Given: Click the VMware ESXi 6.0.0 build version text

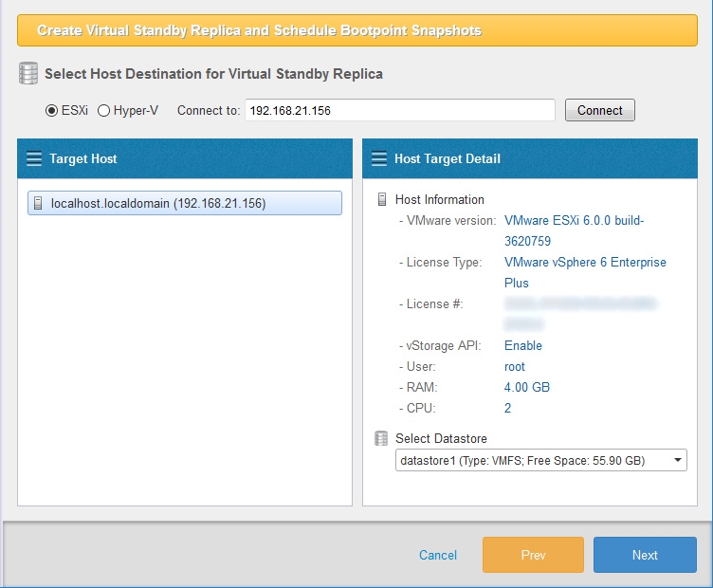Looking at the screenshot, I should pos(574,221).
